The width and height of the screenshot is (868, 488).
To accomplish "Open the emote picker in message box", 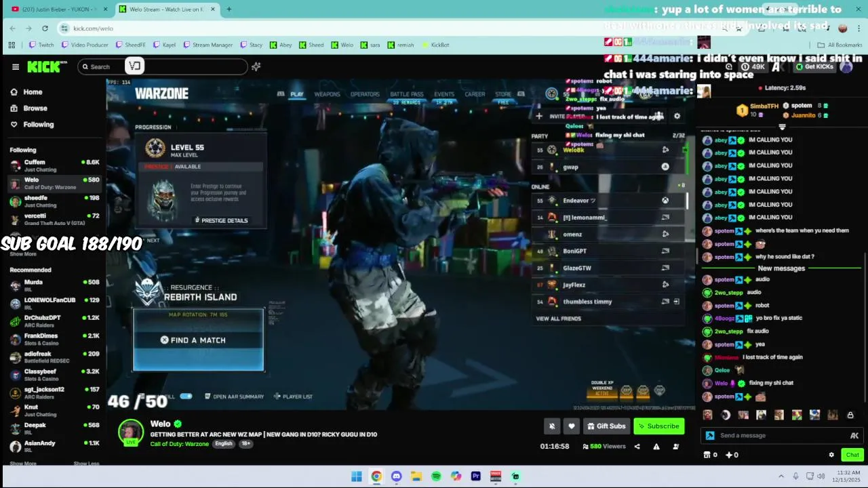I will click(854, 436).
